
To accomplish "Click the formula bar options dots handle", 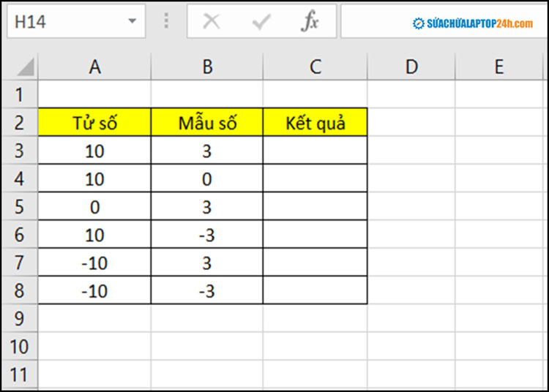I will [x=166, y=22].
